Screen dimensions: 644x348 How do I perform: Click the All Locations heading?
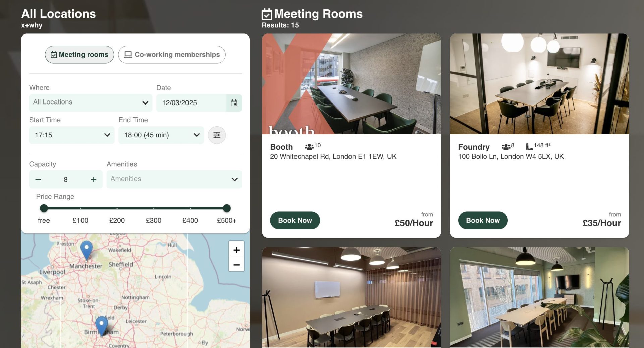point(59,14)
